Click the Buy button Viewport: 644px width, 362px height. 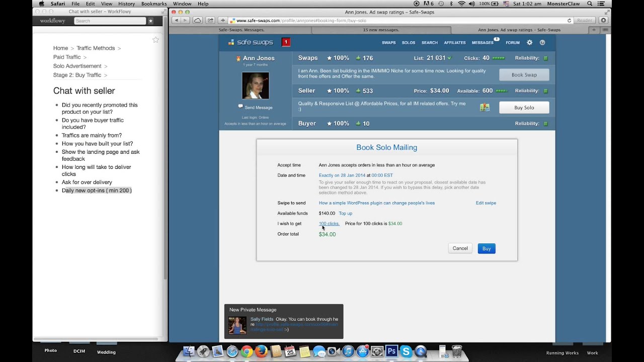(x=487, y=248)
